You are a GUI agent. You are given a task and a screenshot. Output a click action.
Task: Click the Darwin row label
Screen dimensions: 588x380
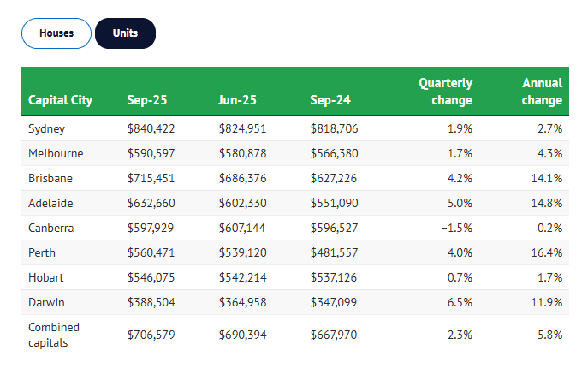tap(46, 302)
